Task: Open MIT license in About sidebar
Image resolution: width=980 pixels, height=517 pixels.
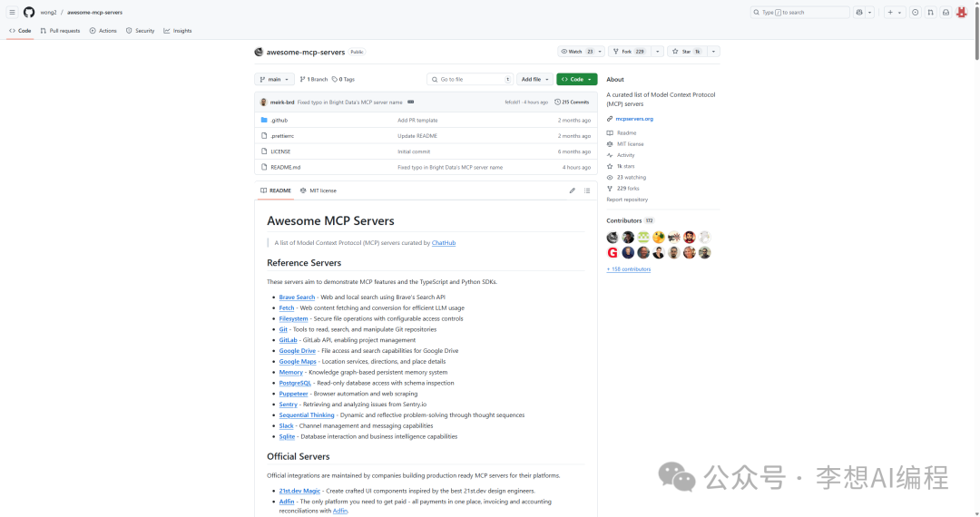Action: click(625, 144)
